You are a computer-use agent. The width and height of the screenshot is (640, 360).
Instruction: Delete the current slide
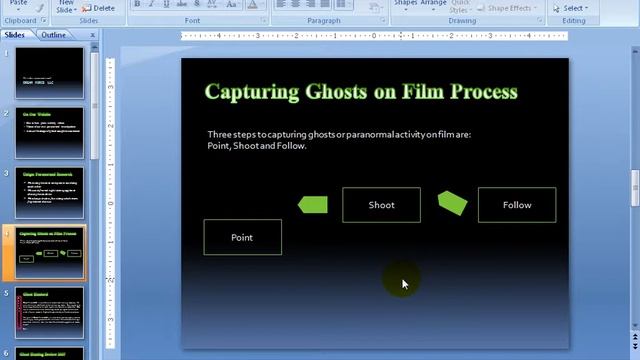pyautogui.click(x=98, y=8)
